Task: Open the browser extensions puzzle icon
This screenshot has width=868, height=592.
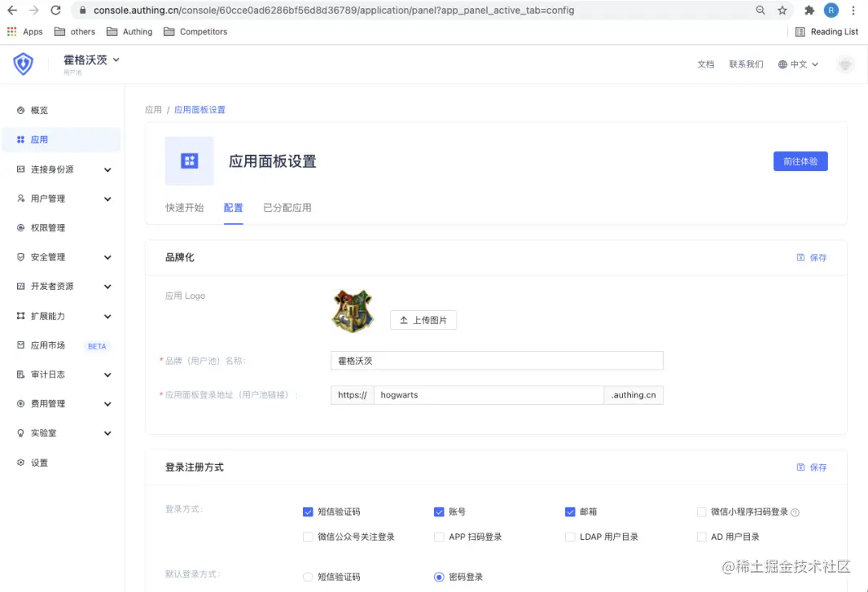Action: [x=809, y=10]
